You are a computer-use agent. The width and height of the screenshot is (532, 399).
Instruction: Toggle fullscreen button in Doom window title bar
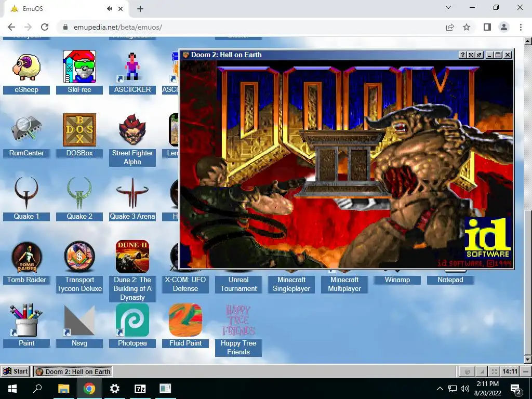coord(471,55)
